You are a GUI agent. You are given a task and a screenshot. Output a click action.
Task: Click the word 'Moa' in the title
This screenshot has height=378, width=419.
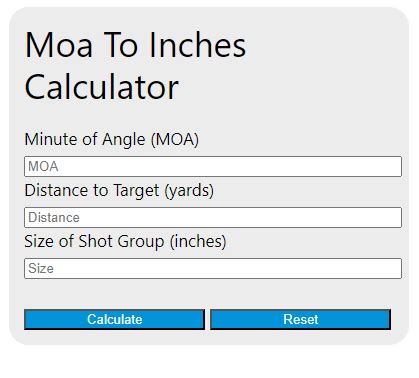59,45
